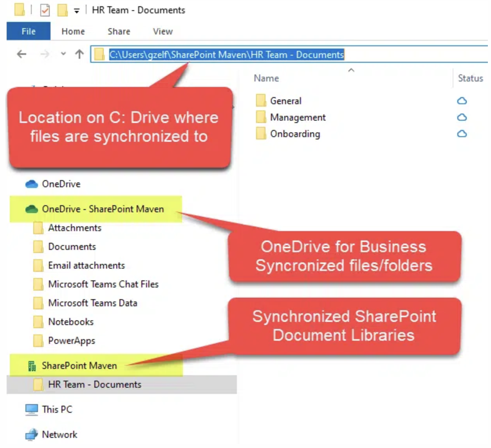Click the Management folder icon
This screenshot has height=448, width=491.
[261, 117]
